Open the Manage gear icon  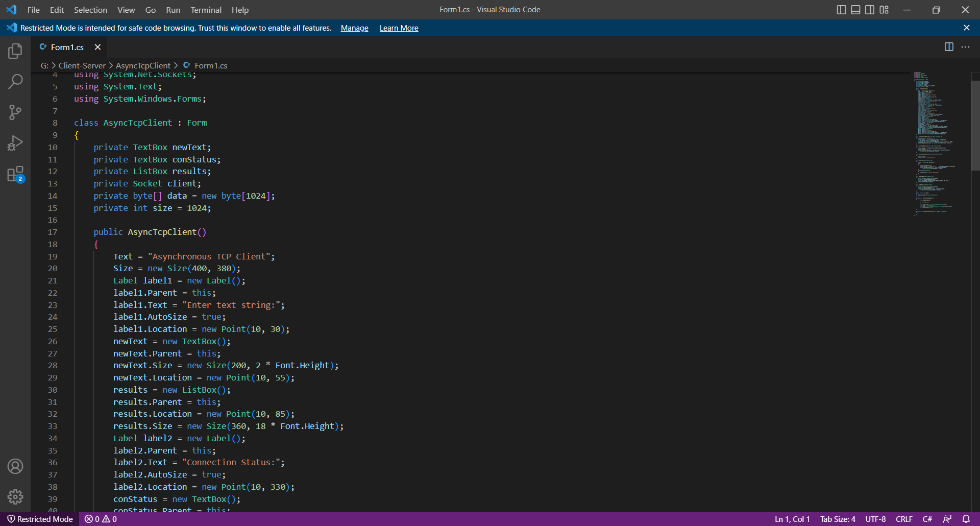(15, 497)
